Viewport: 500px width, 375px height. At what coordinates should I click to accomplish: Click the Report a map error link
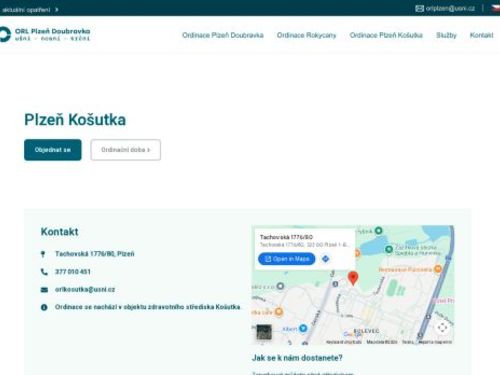coord(435,342)
